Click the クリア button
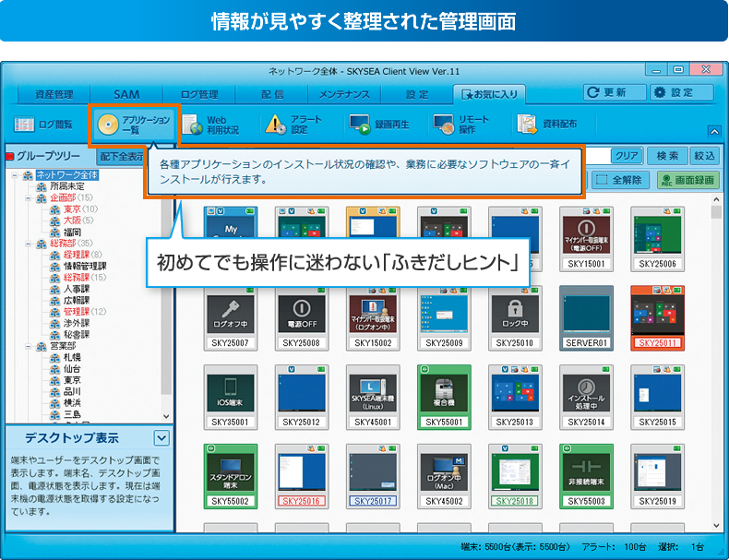 (x=627, y=156)
